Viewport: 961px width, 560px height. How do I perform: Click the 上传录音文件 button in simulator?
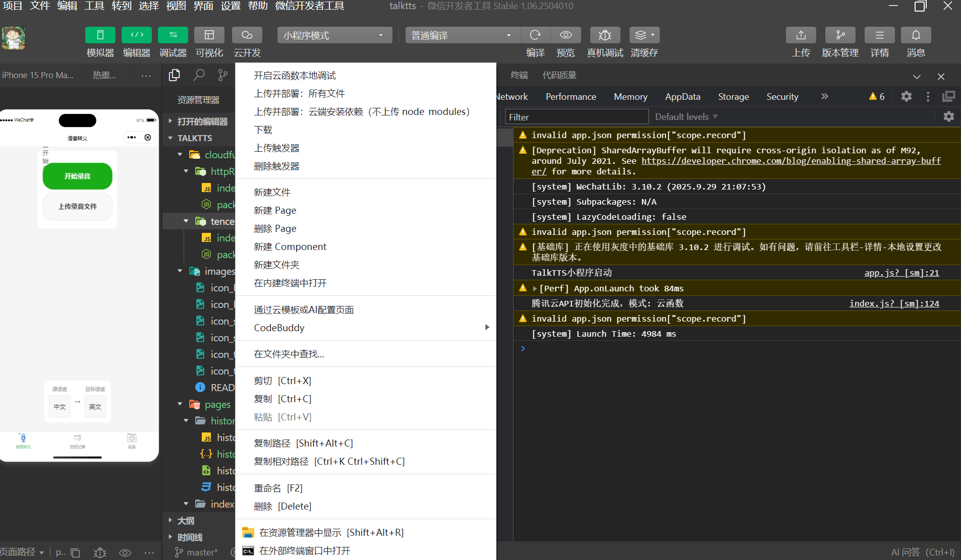[x=78, y=207]
